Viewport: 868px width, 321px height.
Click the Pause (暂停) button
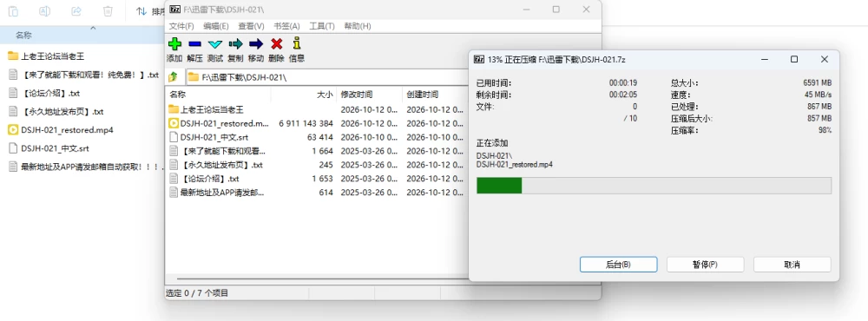(705, 265)
